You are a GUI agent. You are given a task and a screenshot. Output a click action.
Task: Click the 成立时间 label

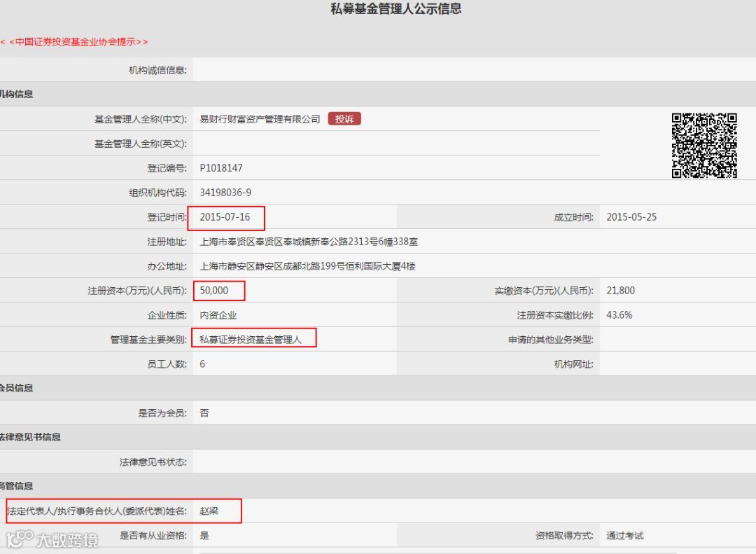tap(574, 218)
